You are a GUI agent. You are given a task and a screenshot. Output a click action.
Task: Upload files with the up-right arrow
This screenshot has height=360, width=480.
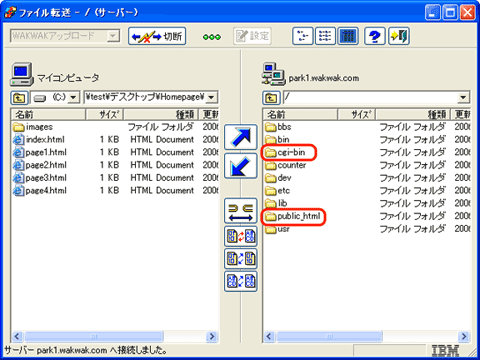click(241, 137)
